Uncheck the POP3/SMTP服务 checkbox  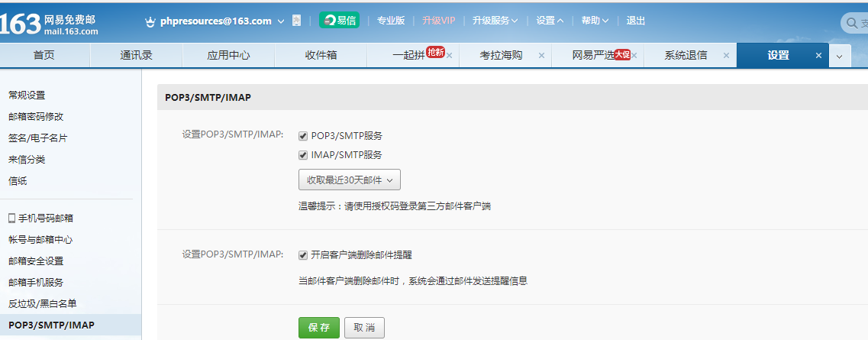tap(303, 136)
